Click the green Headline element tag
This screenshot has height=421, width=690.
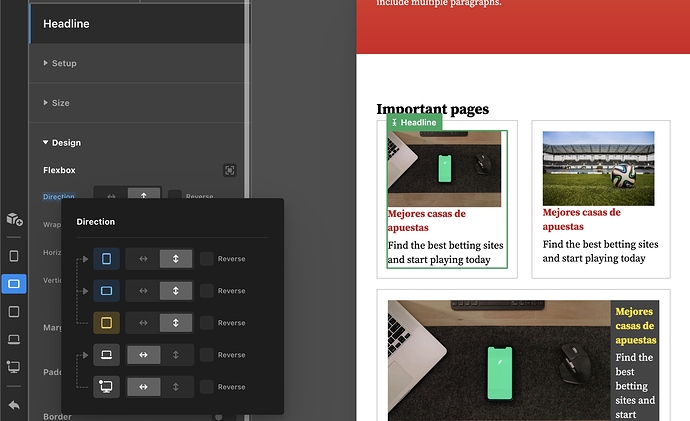coord(414,122)
